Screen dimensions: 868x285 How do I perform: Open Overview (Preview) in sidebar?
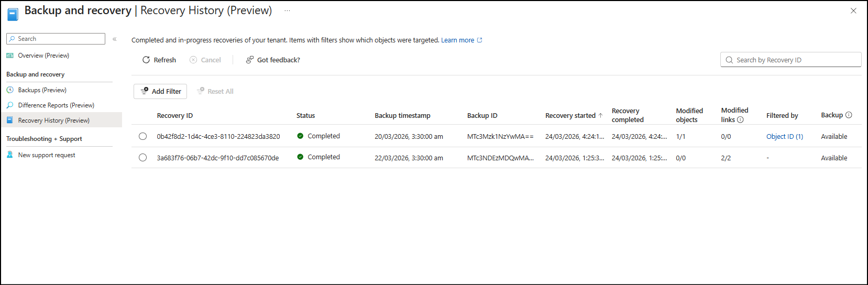[x=43, y=56]
